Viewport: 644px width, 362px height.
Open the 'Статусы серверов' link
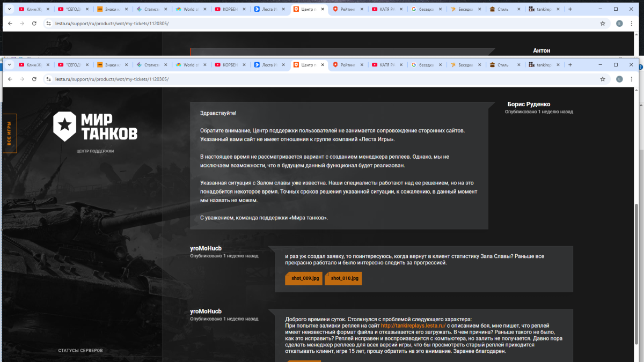(80, 350)
